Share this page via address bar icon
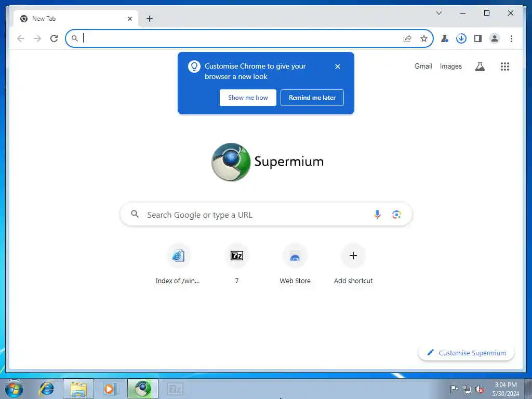The height and width of the screenshot is (399, 532). coord(407,38)
